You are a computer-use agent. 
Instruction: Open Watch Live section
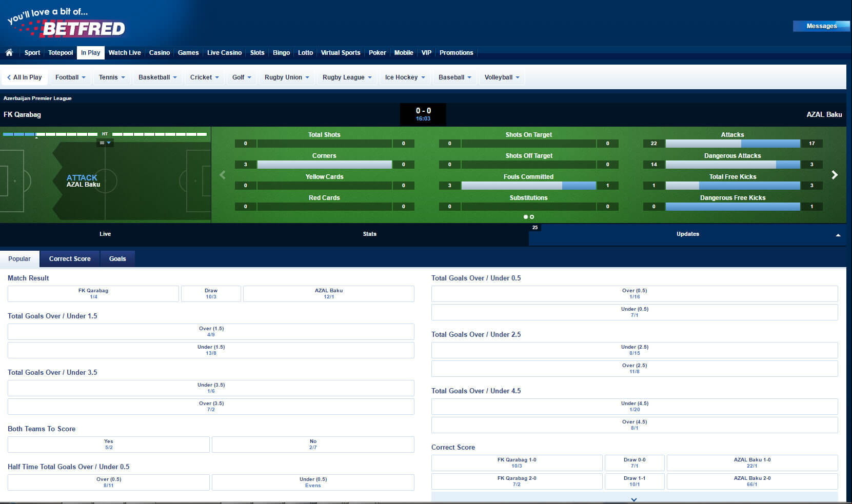[x=125, y=53]
